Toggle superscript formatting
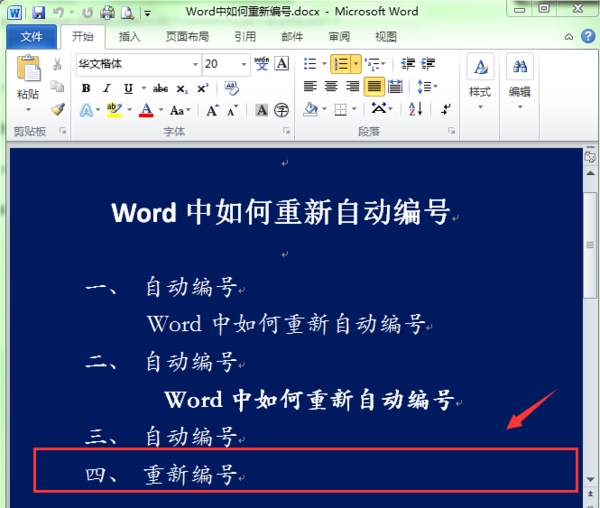This screenshot has height=508, width=600. click(202, 88)
